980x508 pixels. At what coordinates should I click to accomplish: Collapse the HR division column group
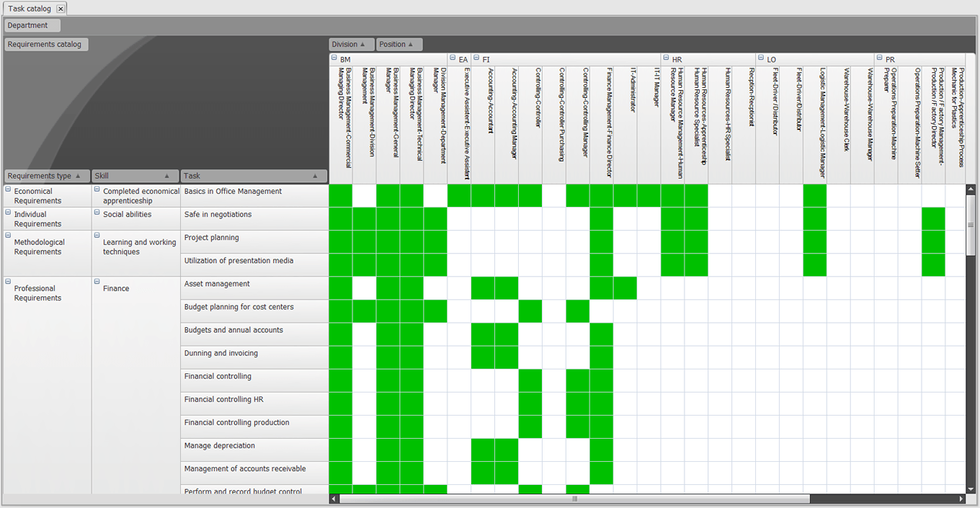(x=665, y=58)
